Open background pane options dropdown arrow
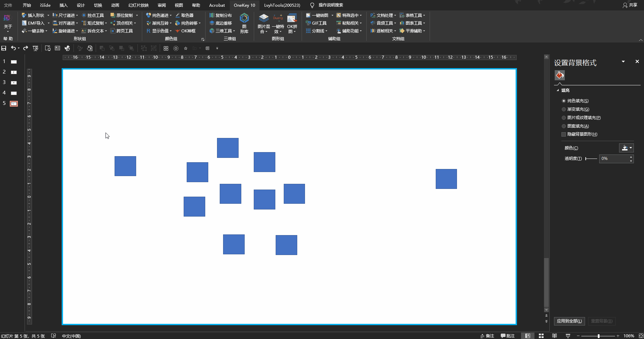644x339 pixels. pyautogui.click(x=623, y=61)
